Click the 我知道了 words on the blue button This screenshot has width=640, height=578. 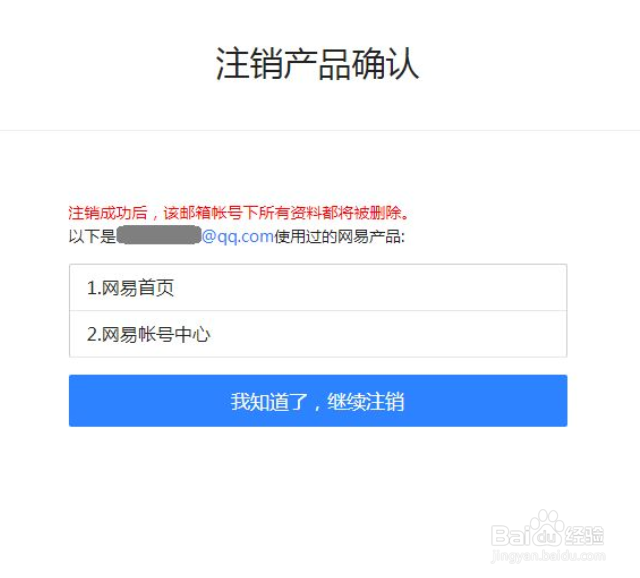coord(269,402)
